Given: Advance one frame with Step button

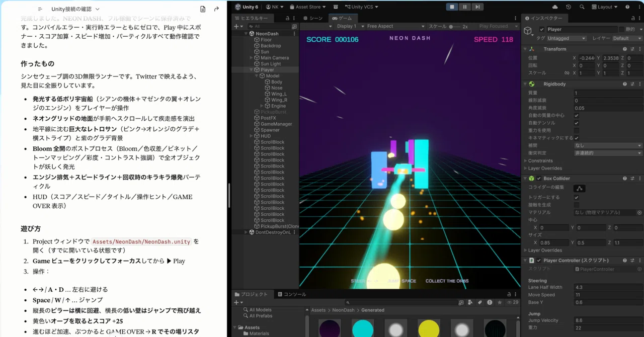Looking at the screenshot, I should pyautogui.click(x=477, y=7).
